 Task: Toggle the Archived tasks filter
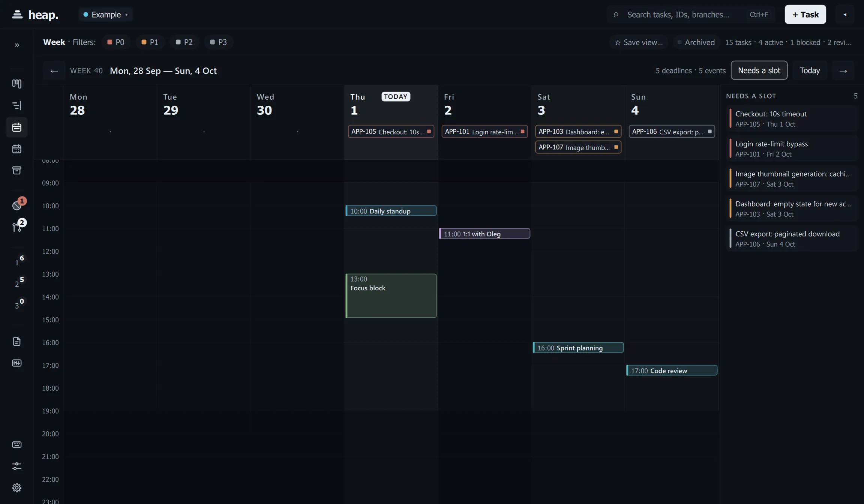(696, 42)
